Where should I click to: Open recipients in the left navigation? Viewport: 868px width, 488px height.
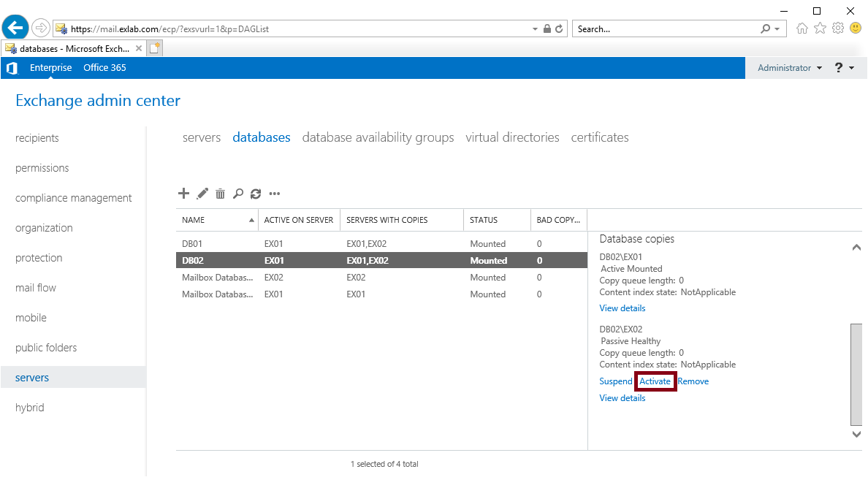(x=37, y=138)
